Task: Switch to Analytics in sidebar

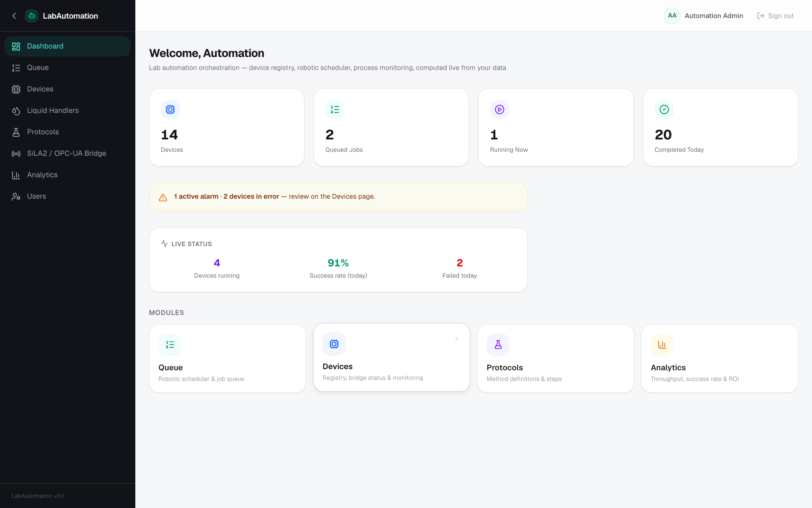Action: [67, 175]
